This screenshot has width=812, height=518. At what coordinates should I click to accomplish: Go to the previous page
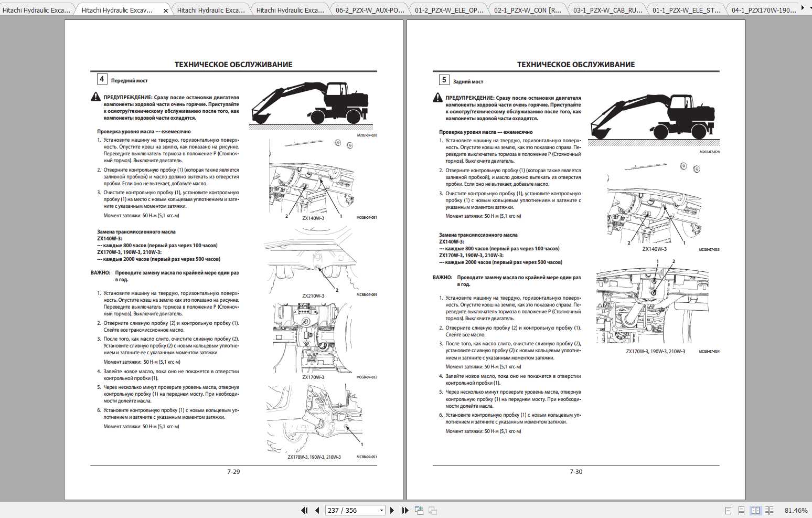(317, 510)
